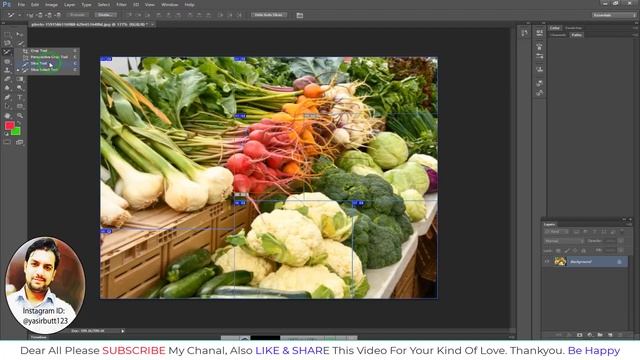Open the status bar info arrow
The width and height of the screenshot is (640, 360).
pos(122,331)
